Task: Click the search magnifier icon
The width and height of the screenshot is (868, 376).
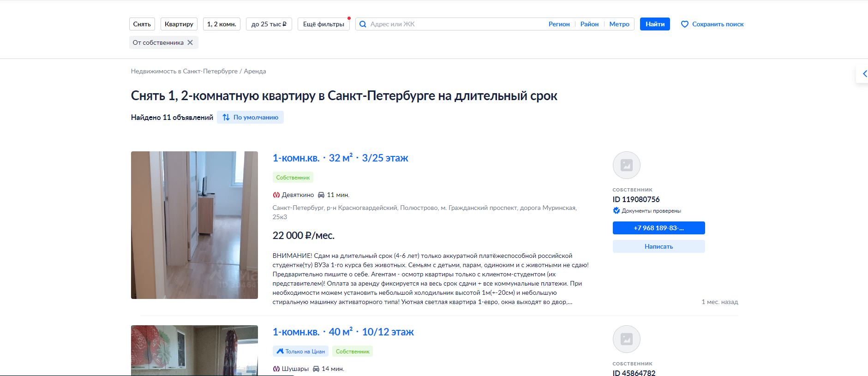Action: click(363, 24)
